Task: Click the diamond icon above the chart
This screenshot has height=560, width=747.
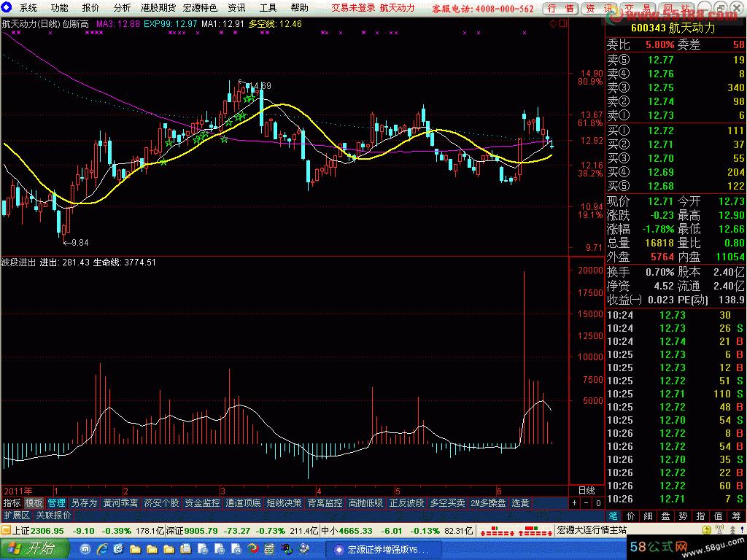Action: [x=554, y=24]
